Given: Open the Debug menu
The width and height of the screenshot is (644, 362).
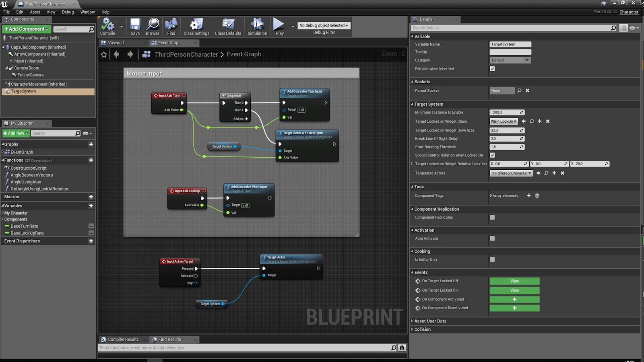Looking at the screenshot, I should 67,12.
